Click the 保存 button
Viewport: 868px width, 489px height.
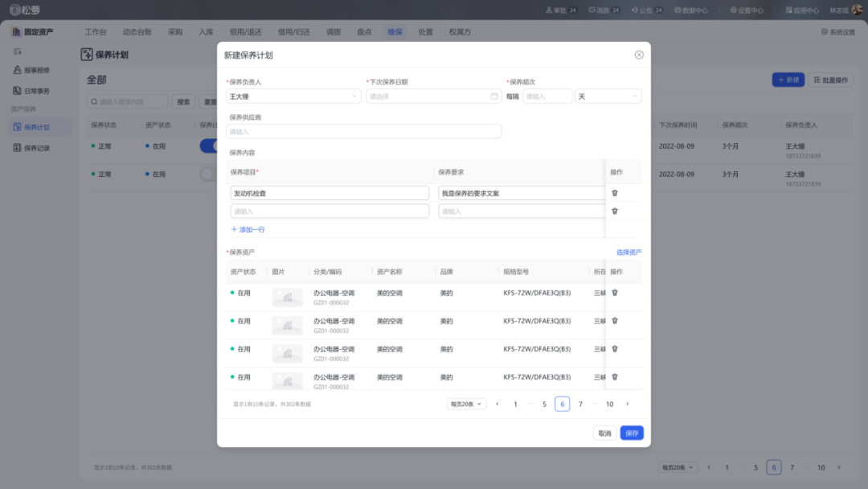click(632, 433)
